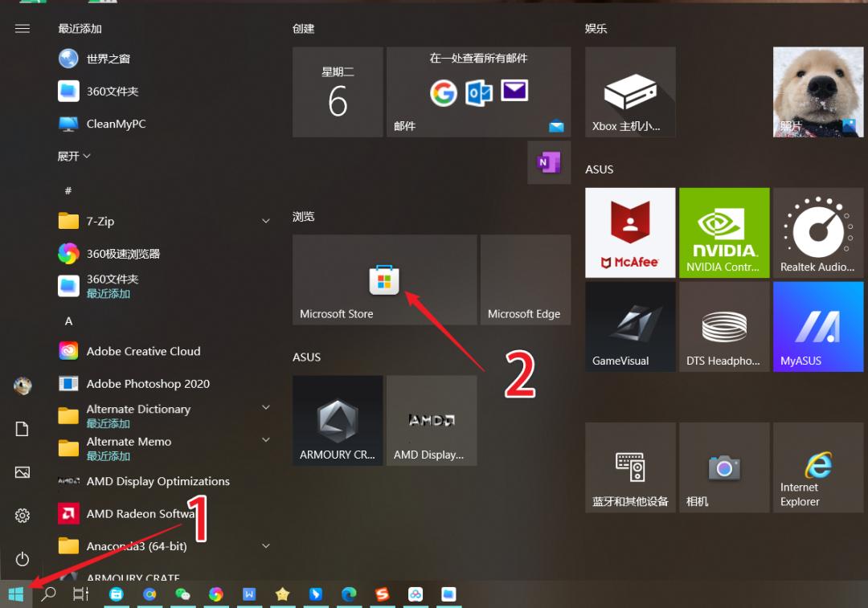The height and width of the screenshot is (608, 868).
Task: Open ARMOURY CRATE from the ASUS group
Action: coord(338,420)
